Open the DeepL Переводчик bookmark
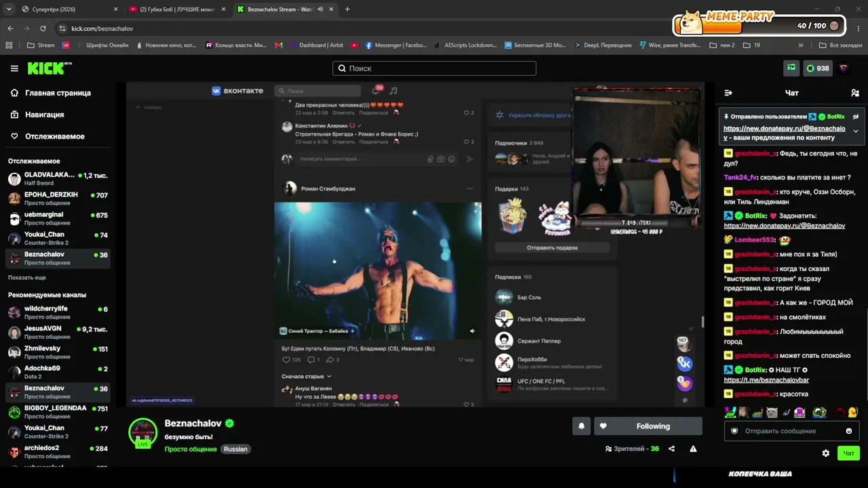868x488 pixels. pyautogui.click(x=602, y=45)
